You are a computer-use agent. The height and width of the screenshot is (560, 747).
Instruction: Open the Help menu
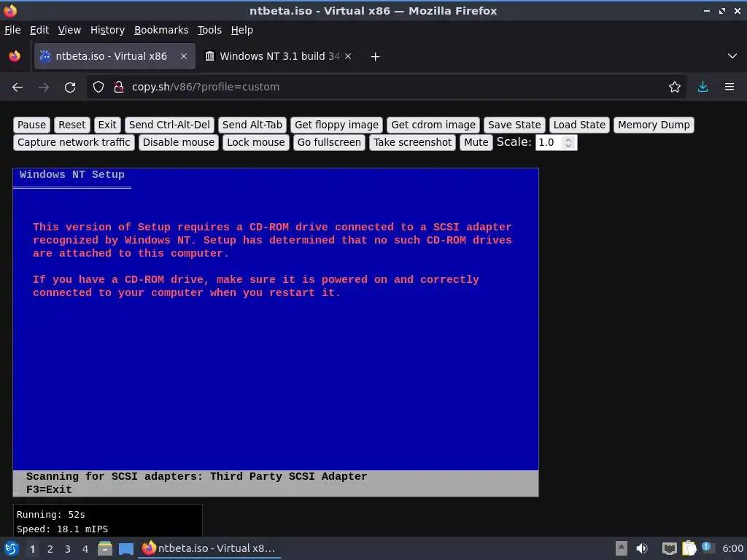point(242,30)
